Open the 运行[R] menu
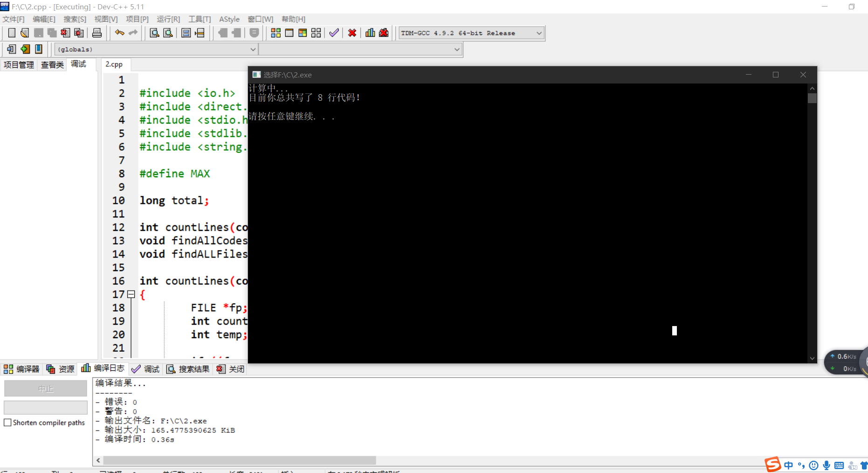The width and height of the screenshot is (868, 473). coord(168,19)
